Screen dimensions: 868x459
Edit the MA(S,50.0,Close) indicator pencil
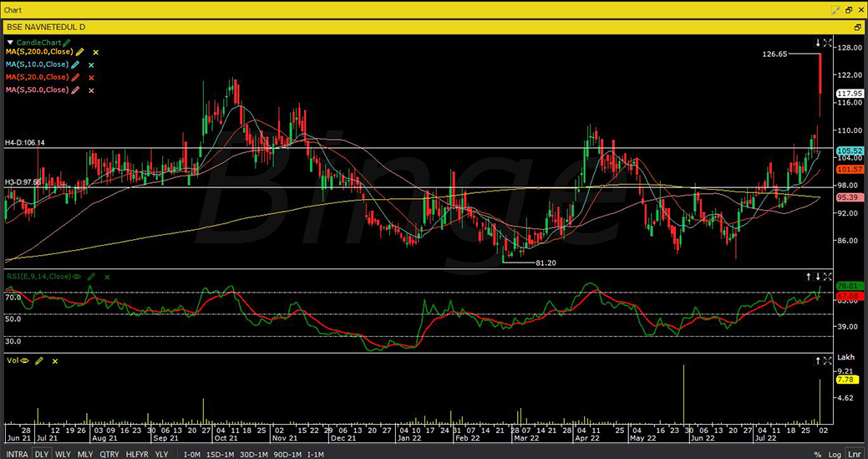76,89
